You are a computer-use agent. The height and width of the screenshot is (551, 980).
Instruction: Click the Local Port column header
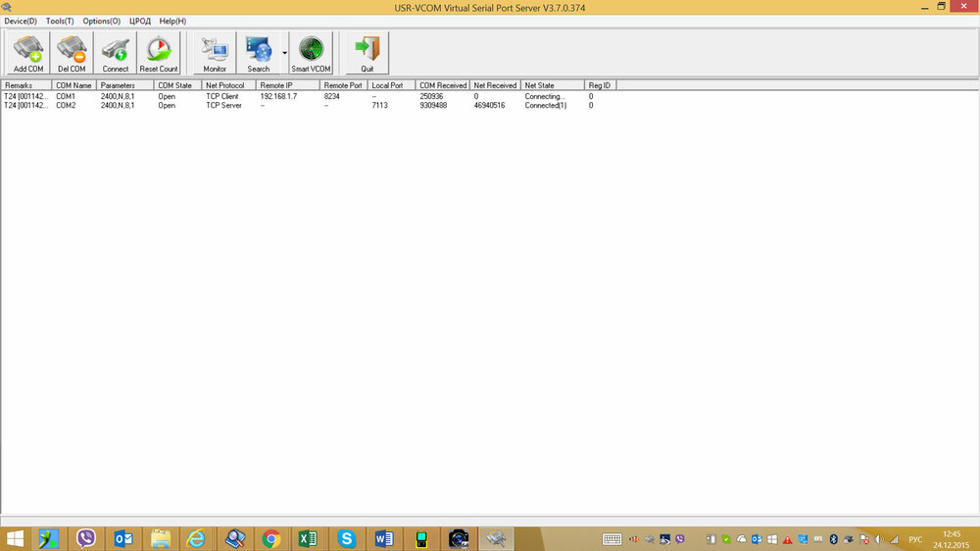click(x=391, y=85)
